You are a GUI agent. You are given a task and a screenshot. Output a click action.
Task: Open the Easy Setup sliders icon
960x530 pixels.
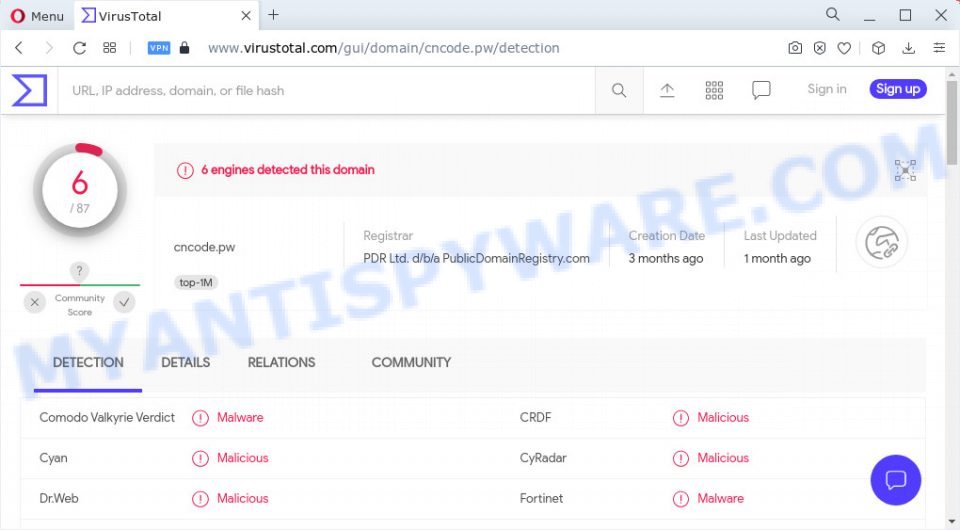pos(939,48)
